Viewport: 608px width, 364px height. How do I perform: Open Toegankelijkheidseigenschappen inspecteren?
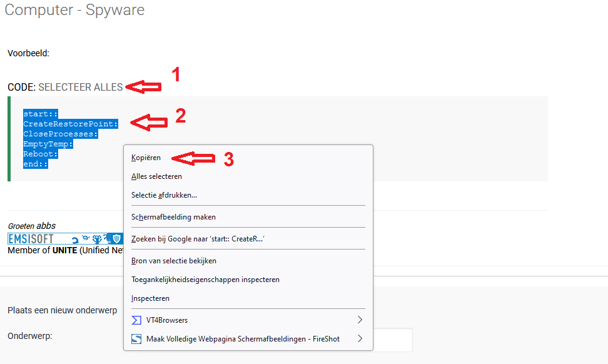[x=205, y=280]
